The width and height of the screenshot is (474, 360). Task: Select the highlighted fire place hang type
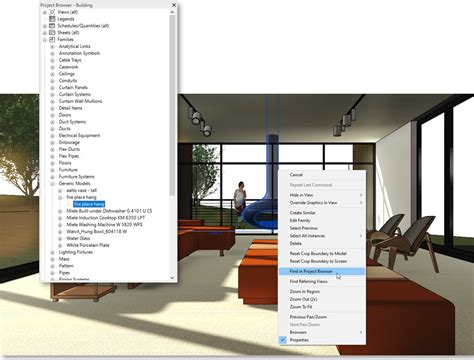tap(89, 204)
